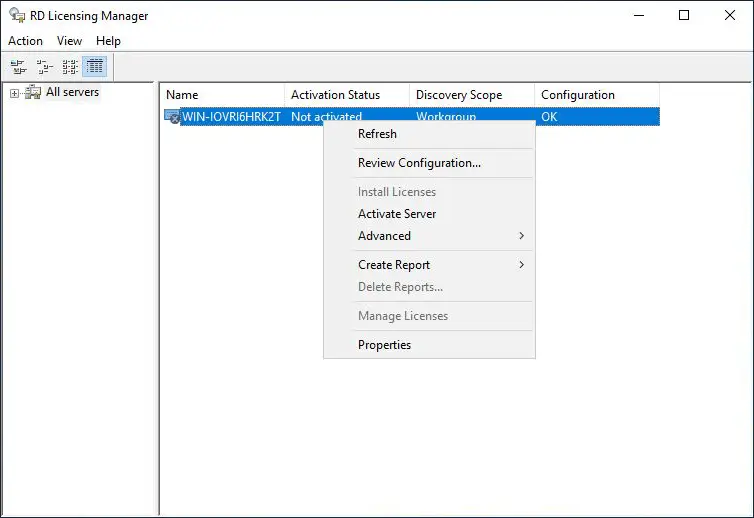The image size is (754, 518).
Task: Choose Activate Server from context menu
Action: [429, 214]
